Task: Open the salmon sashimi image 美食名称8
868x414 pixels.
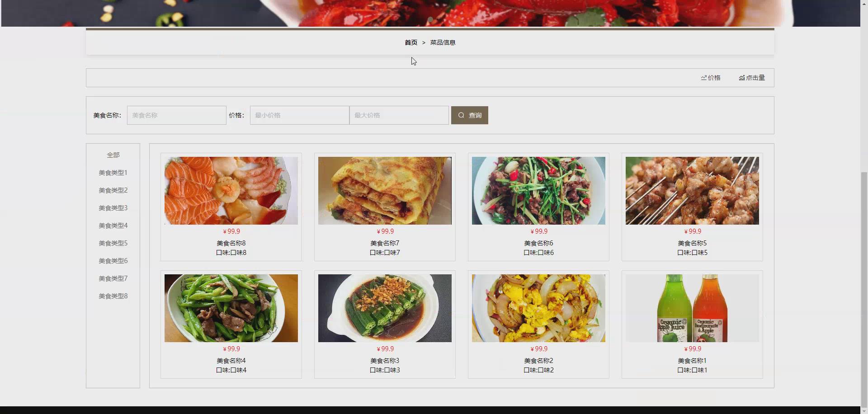Action: coord(231,191)
